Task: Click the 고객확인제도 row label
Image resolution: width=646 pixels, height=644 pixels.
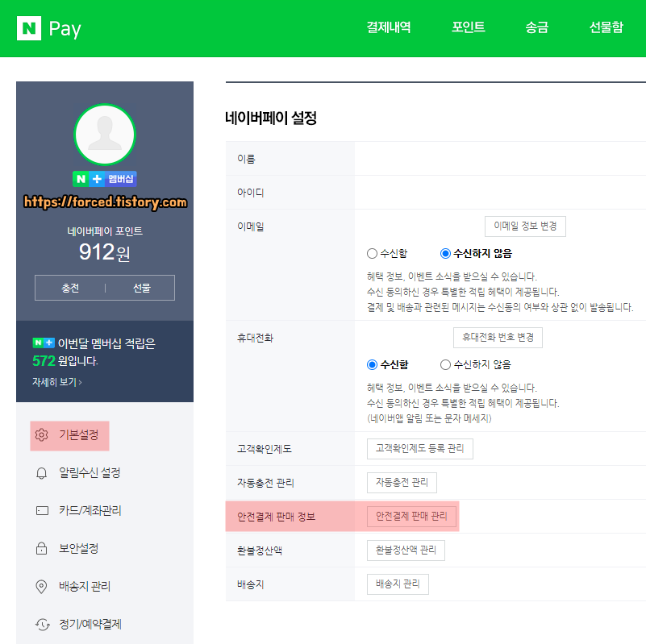Action: (264, 449)
